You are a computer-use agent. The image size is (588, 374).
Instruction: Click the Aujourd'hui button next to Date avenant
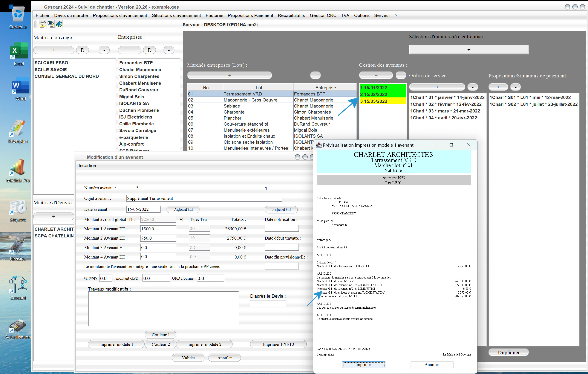tap(183, 209)
